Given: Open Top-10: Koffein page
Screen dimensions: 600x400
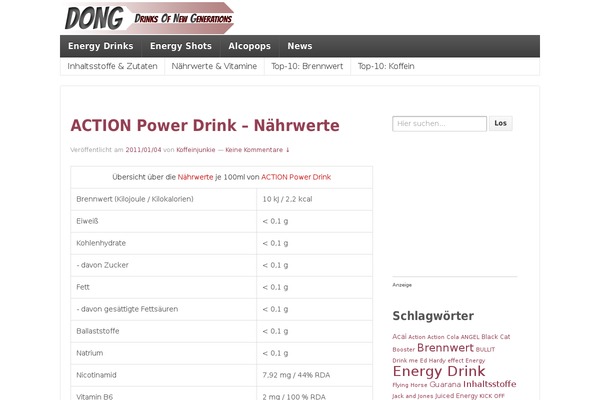Looking at the screenshot, I should [386, 66].
